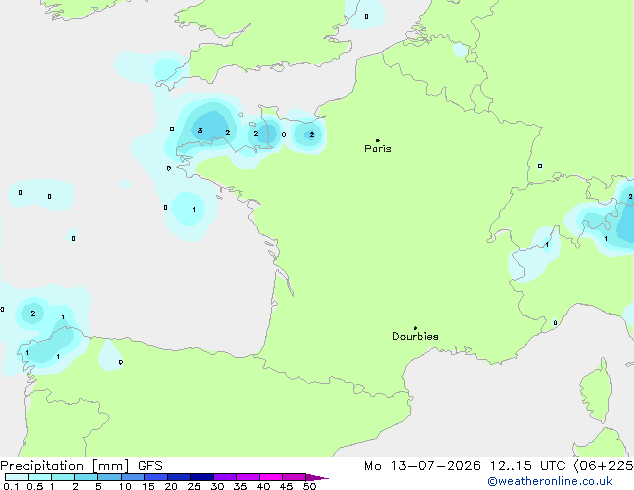Click the '35' legend scale value
The image size is (634, 490).
[240, 486]
